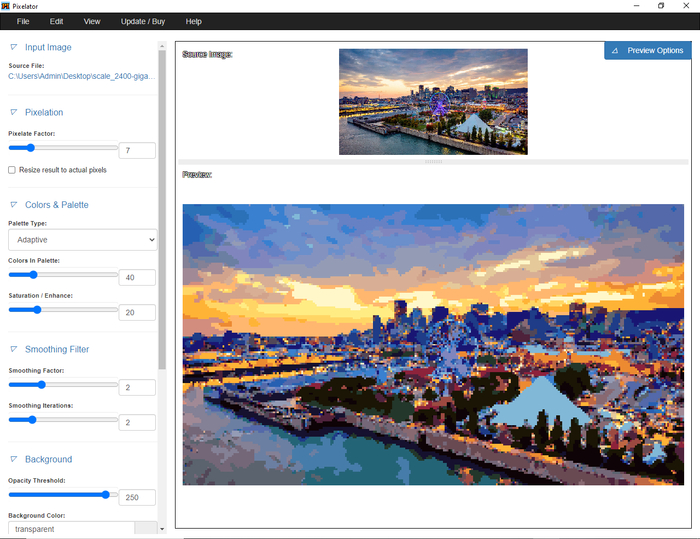Viewport: 700px width, 539px height.
Task: Click the Pixelate Factor slider handle
Action: pyautogui.click(x=31, y=148)
